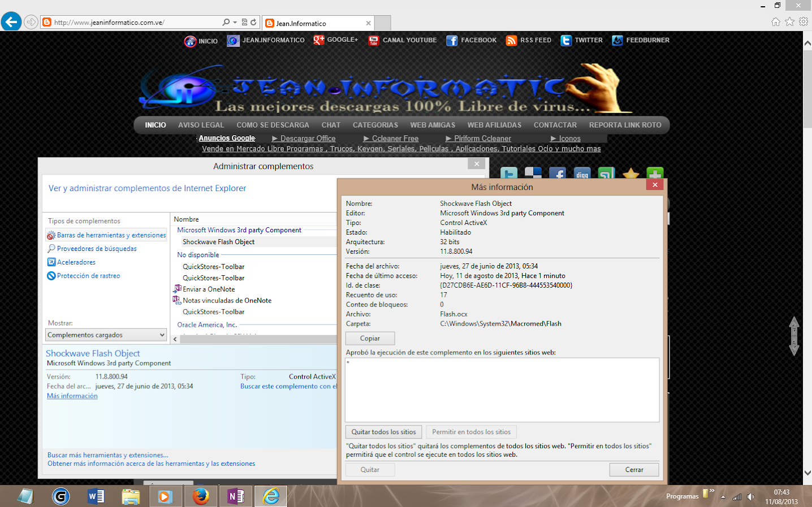This screenshot has width=812, height=507.
Task: Click Buscar este complemento link
Action: click(x=288, y=387)
